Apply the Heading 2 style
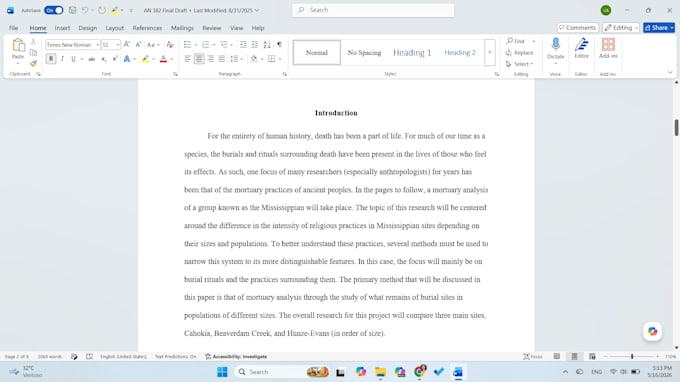 pyautogui.click(x=460, y=52)
